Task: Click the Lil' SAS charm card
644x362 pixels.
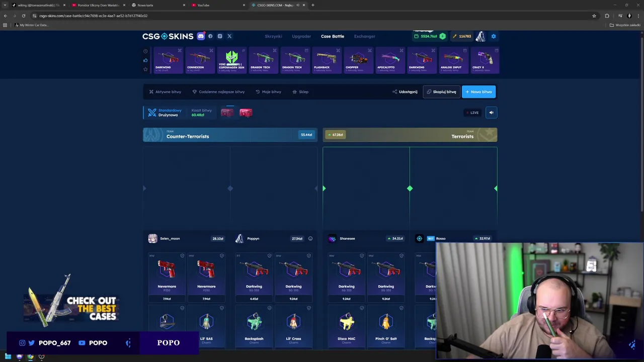Action: click(x=206, y=326)
